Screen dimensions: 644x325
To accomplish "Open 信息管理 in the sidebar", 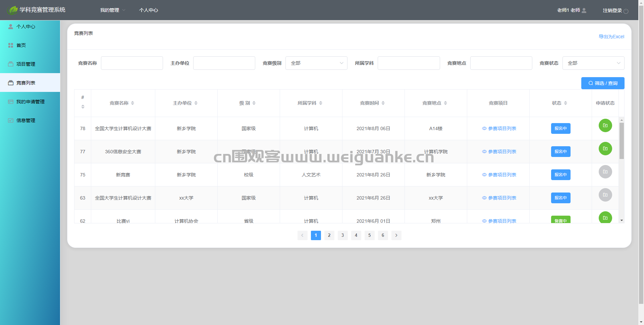I will (x=30, y=120).
